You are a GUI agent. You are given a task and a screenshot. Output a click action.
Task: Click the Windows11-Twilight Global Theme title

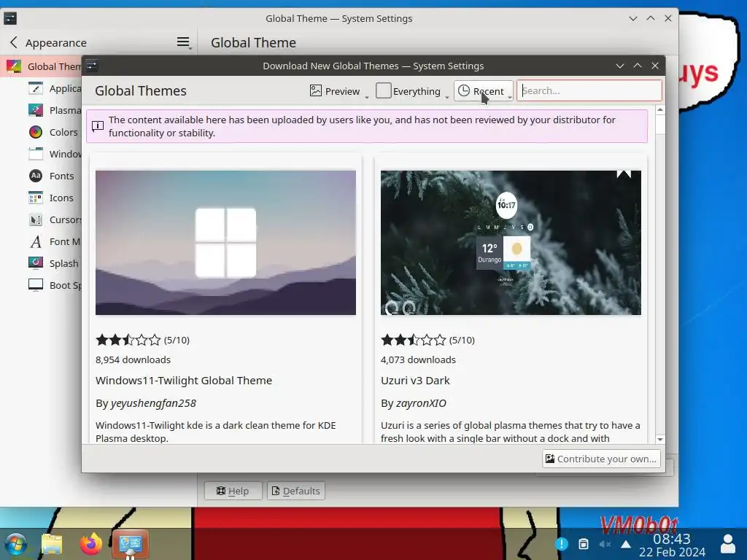[x=183, y=381]
